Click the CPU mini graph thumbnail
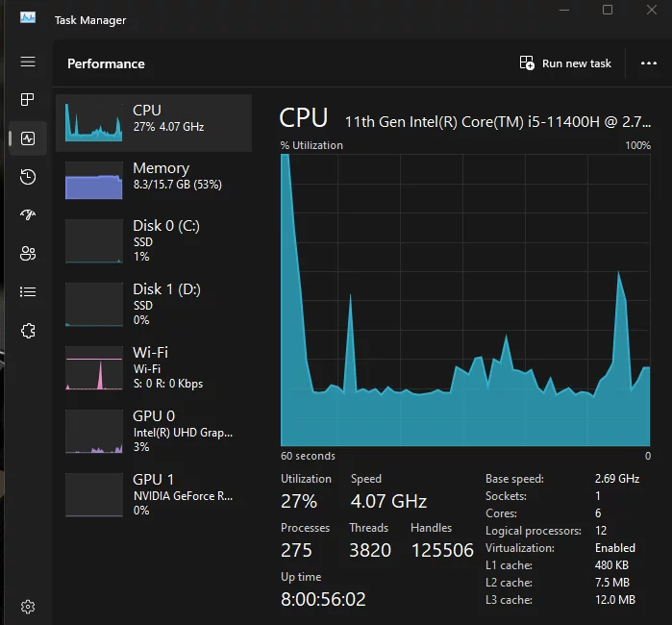 click(94, 123)
